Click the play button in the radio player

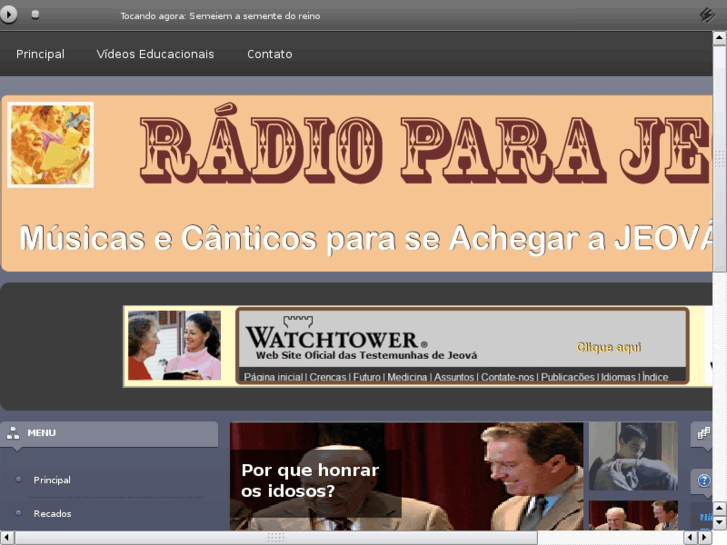click(8, 14)
